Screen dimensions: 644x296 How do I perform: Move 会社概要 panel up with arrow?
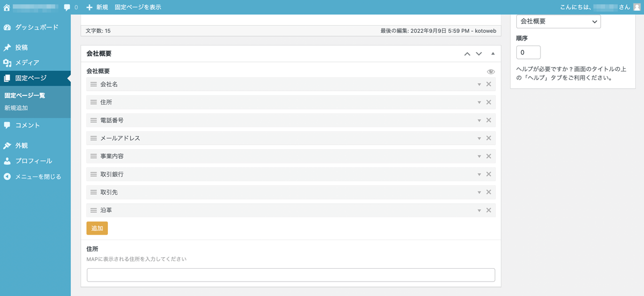467,54
